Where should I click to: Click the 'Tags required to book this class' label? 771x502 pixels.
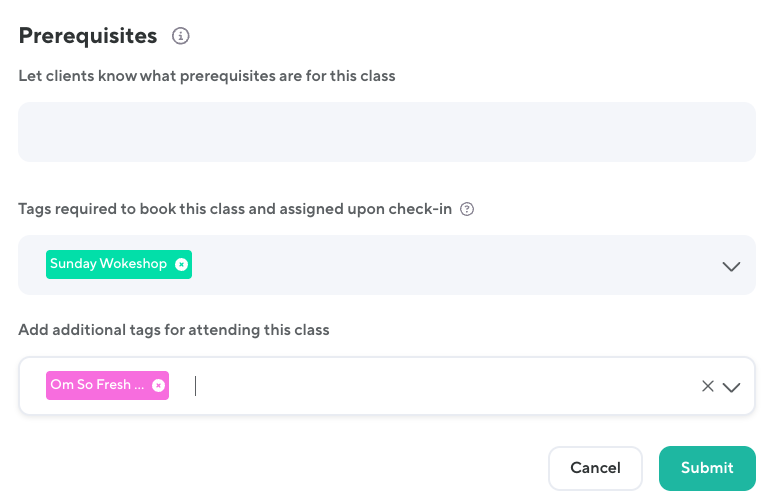tap(235, 210)
